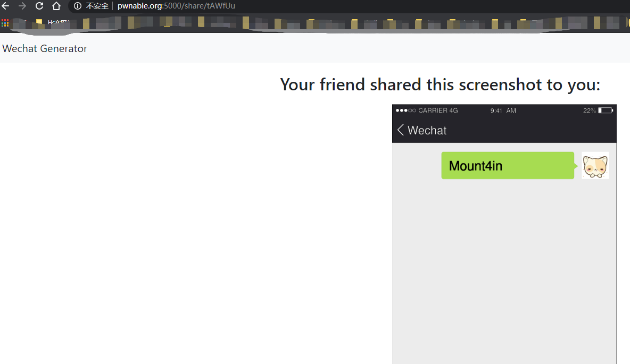Click the 不安全 security warning label
Viewport: 630px width, 364px height.
(97, 6)
